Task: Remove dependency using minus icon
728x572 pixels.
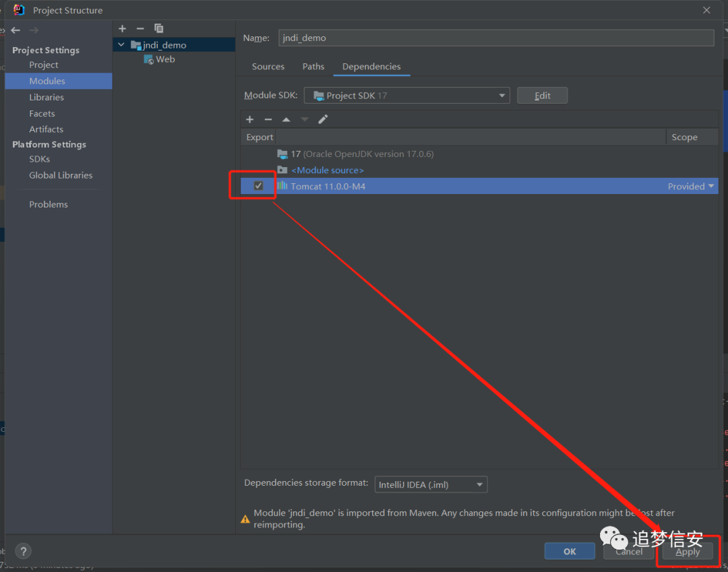Action: [x=268, y=120]
